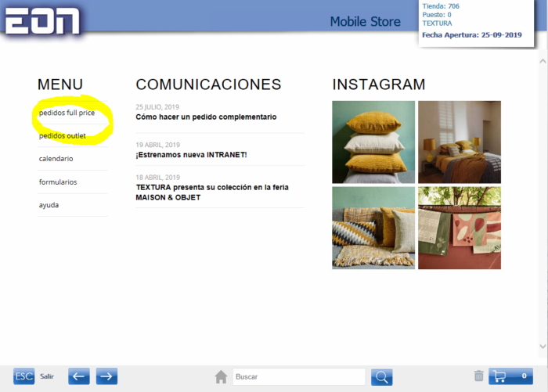
Task: Open pedidos outlet menu item
Action: (63, 135)
